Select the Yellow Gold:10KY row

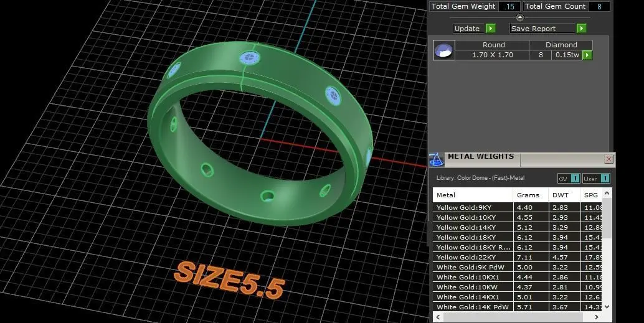(x=518, y=217)
